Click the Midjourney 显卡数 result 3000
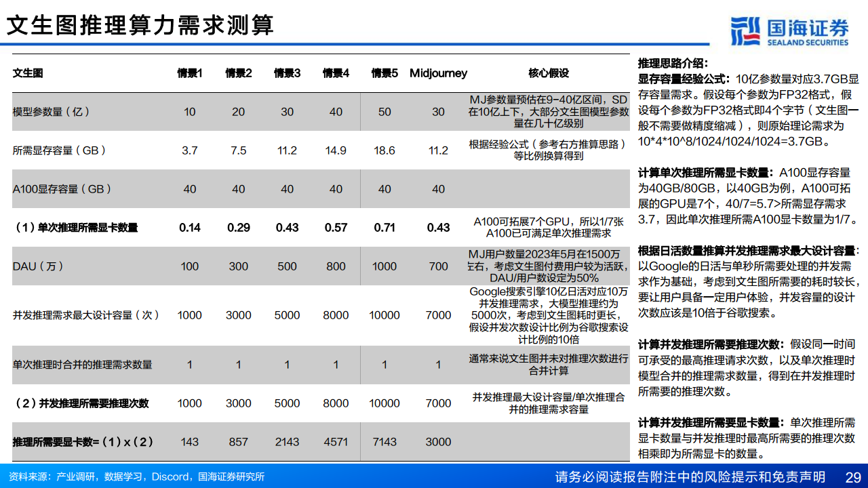 click(439, 442)
